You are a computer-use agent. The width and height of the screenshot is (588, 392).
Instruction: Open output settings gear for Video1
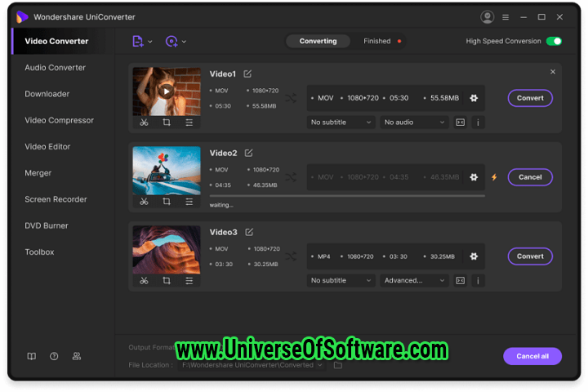(x=474, y=98)
